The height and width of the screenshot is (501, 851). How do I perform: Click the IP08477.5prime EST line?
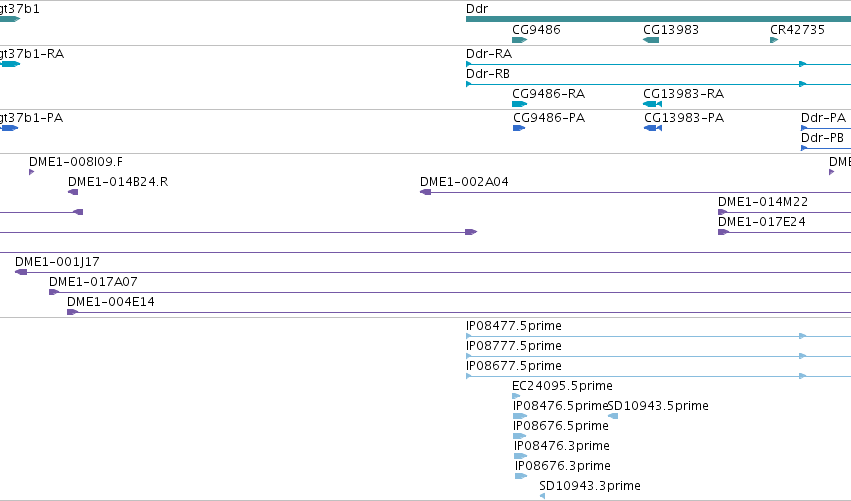coord(658,337)
